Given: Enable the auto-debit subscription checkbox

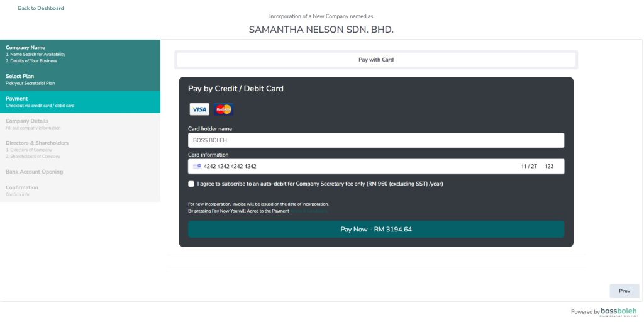Looking at the screenshot, I should (191, 184).
